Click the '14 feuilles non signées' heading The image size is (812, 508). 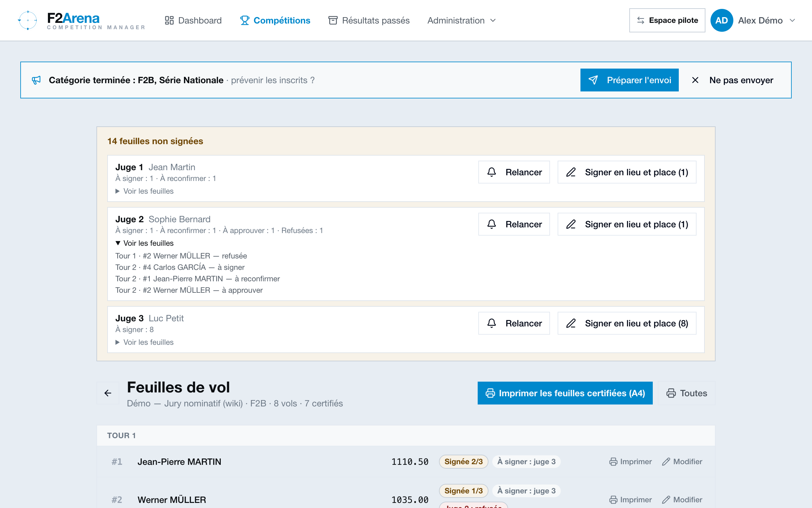click(155, 141)
